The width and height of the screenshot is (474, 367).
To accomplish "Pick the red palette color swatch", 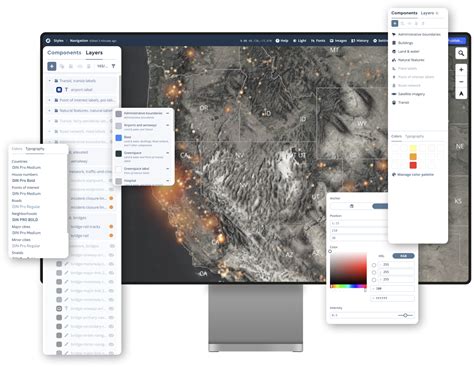I will (413, 165).
